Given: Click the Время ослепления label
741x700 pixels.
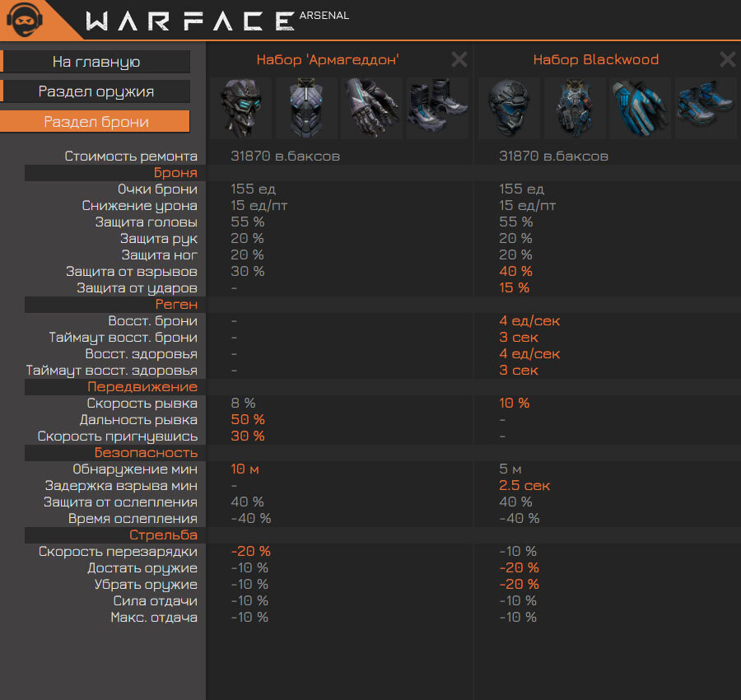Looking at the screenshot, I should point(133,519).
